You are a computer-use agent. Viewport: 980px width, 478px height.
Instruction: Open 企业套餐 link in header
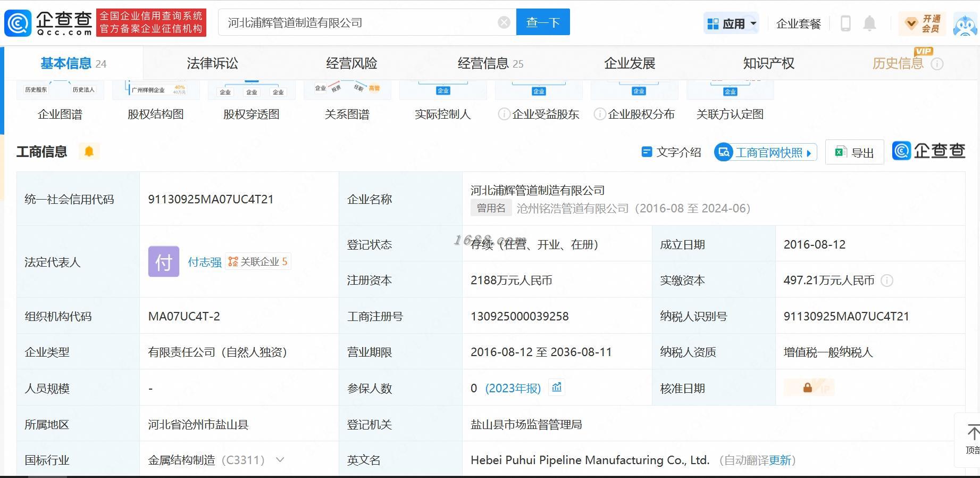point(799,23)
